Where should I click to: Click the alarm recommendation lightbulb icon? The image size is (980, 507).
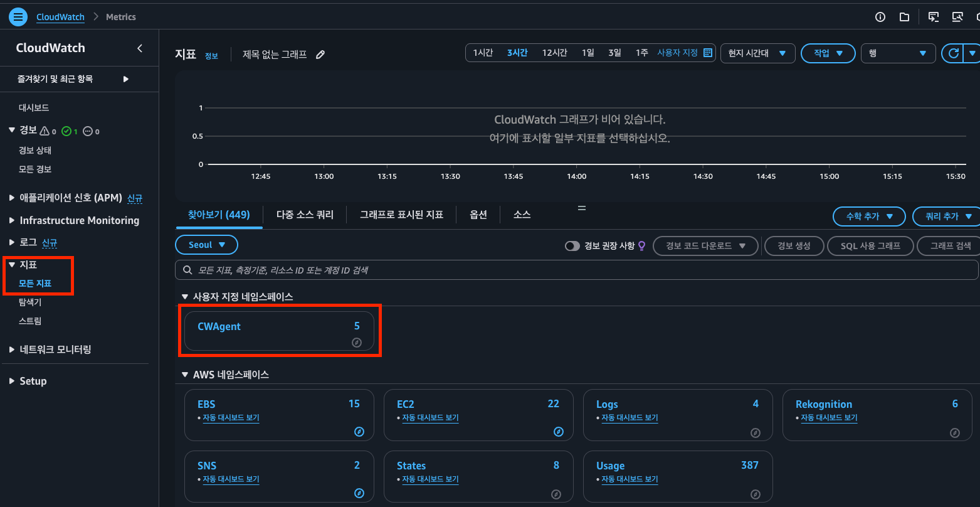point(641,246)
